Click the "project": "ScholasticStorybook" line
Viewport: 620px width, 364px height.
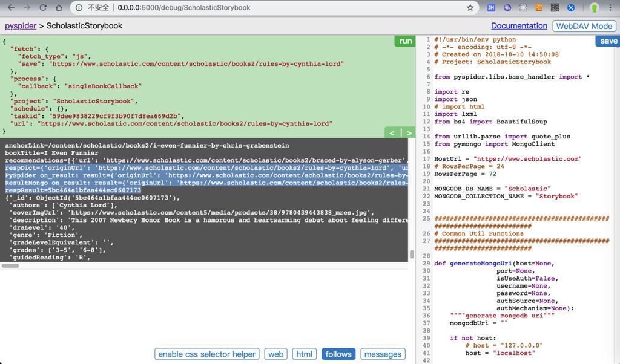click(x=74, y=101)
